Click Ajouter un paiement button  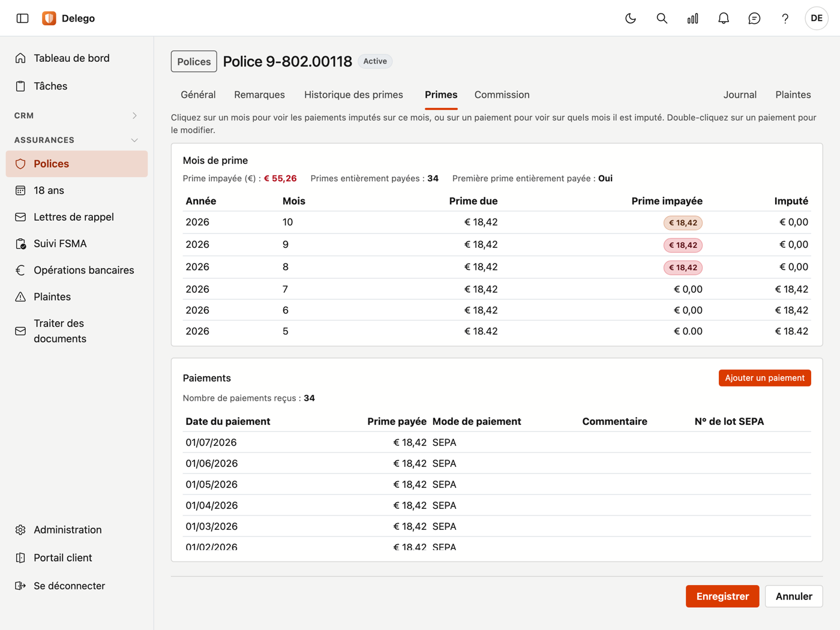(x=764, y=378)
